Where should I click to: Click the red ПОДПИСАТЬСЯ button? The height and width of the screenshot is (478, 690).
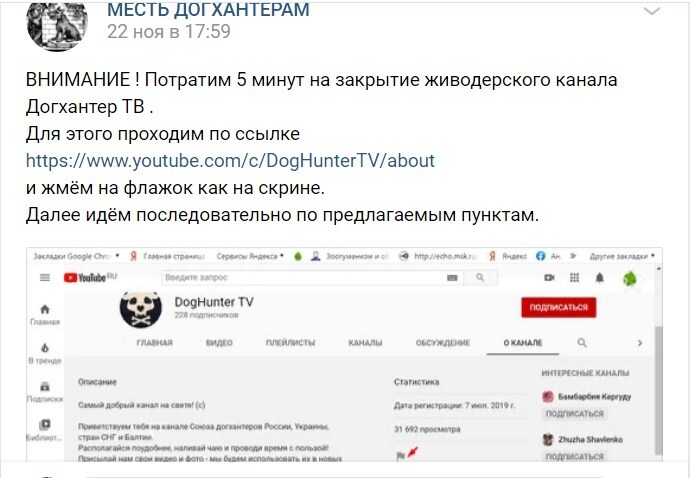(x=558, y=307)
